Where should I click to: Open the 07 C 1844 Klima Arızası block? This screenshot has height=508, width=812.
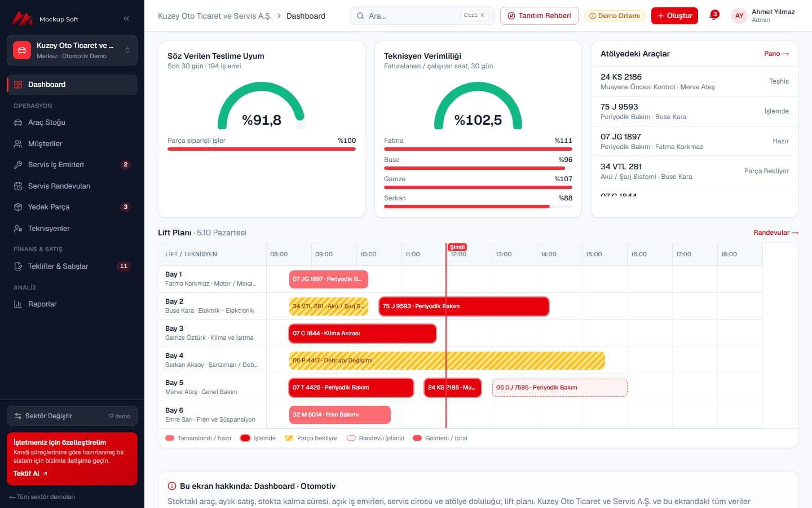363,333
